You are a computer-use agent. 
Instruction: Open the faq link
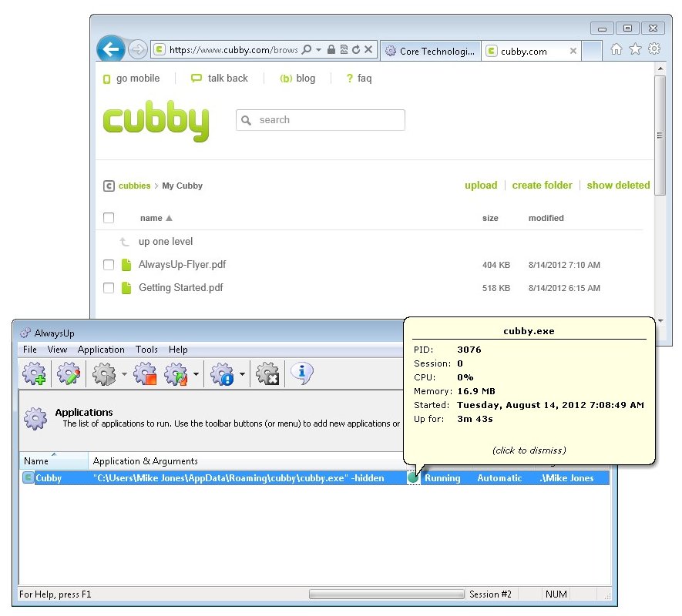coord(359,79)
